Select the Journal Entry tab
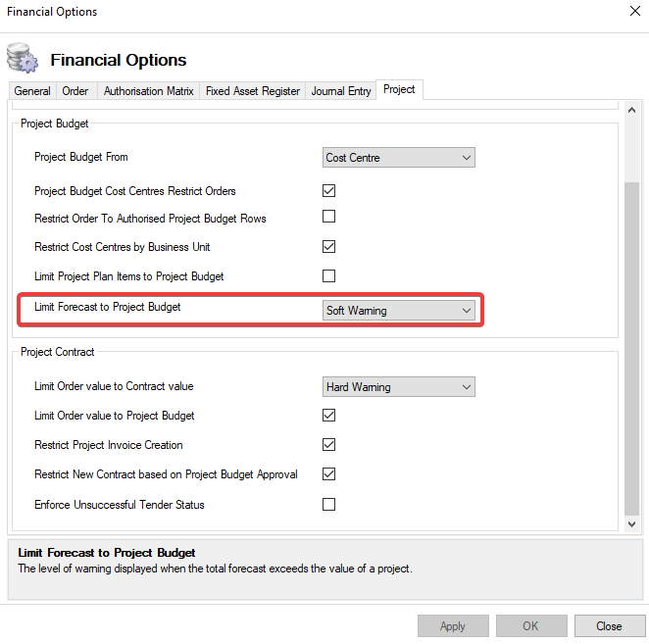Viewport: 649px width, 644px height. (x=341, y=91)
